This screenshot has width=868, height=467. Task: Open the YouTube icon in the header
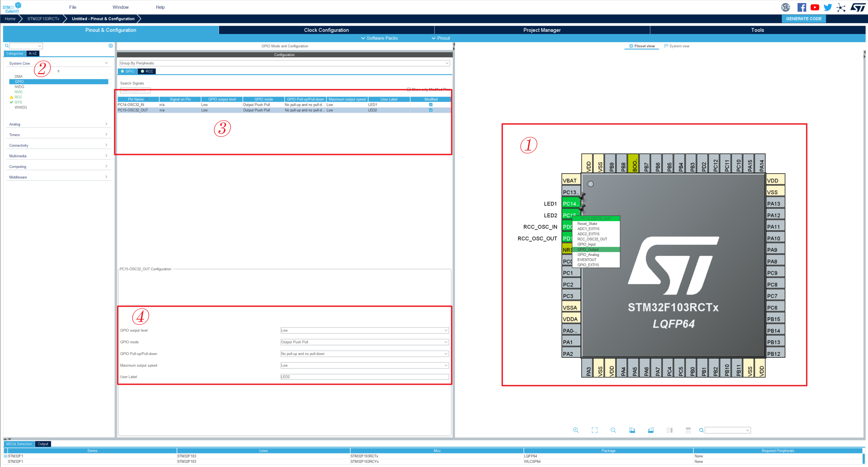[x=815, y=7]
